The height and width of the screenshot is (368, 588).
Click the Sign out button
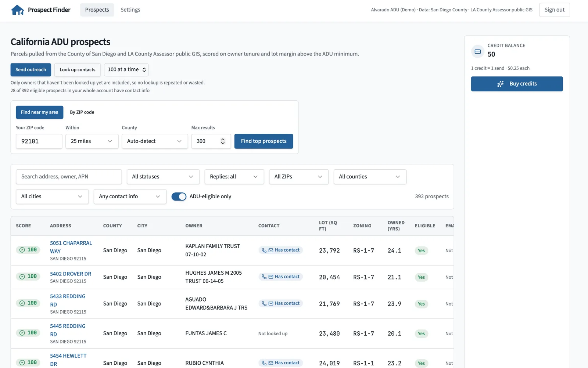(555, 10)
